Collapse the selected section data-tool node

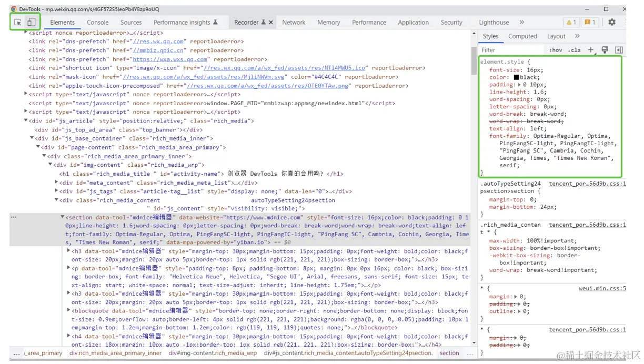coord(63,217)
